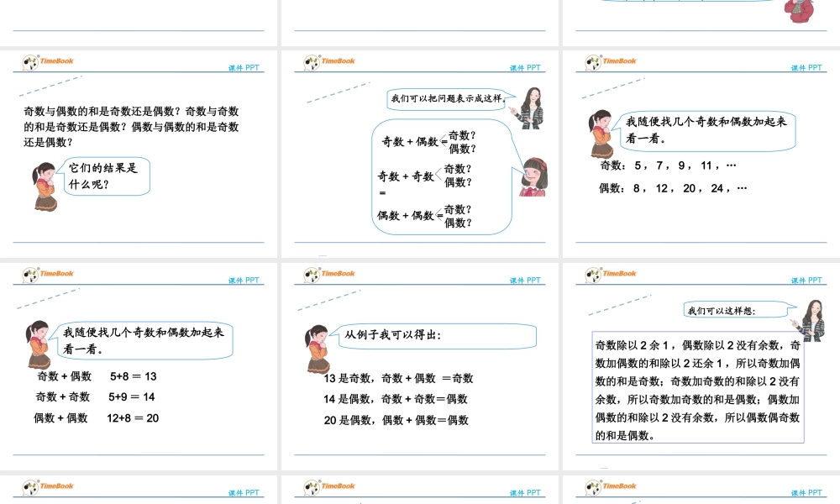
Task: Select the thumbnail containing 5+8 = 13 calculations
Action: (x=139, y=370)
